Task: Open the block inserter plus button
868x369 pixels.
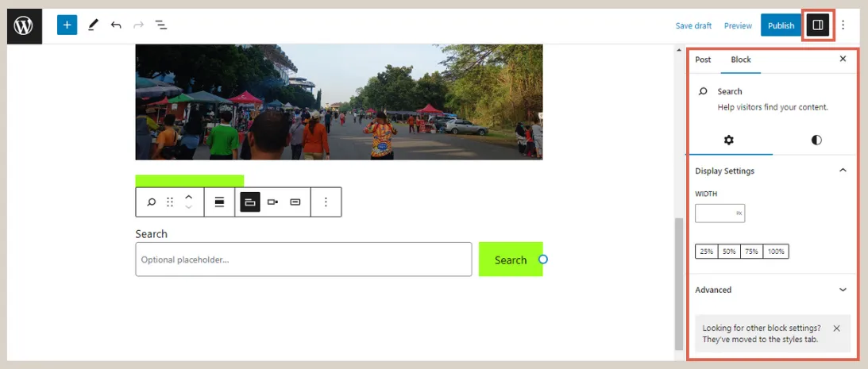Action: click(67, 25)
